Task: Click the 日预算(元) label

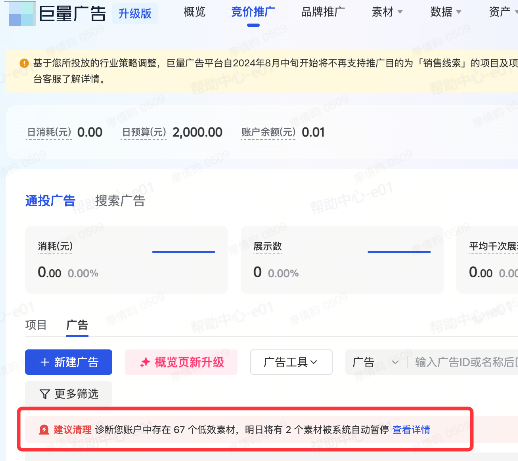Action: 144,132
